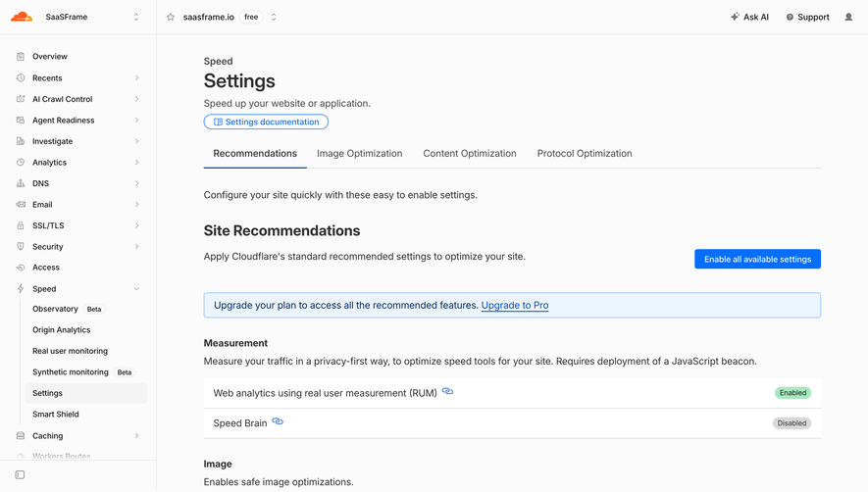This screenshot has height=492, width=868.
Task: Click link icon next to Speed Brain
Action: point(278,421)
